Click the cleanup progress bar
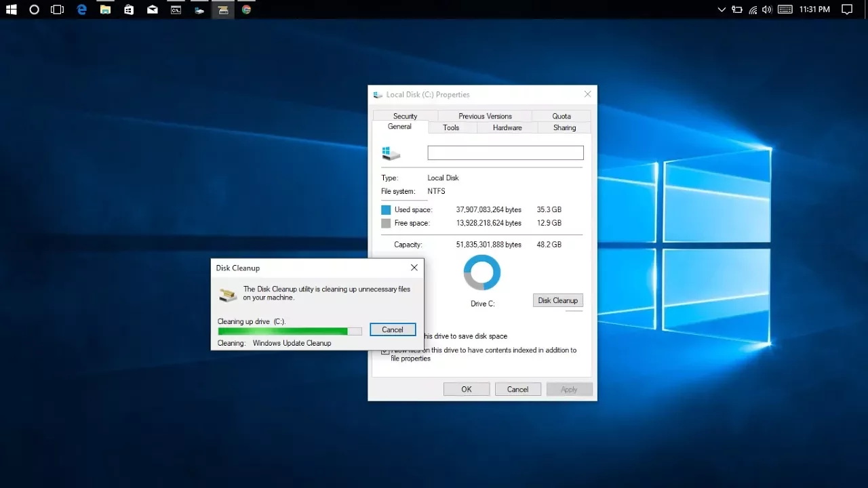This screenshot has height=488, width=868. coord(290,331)
